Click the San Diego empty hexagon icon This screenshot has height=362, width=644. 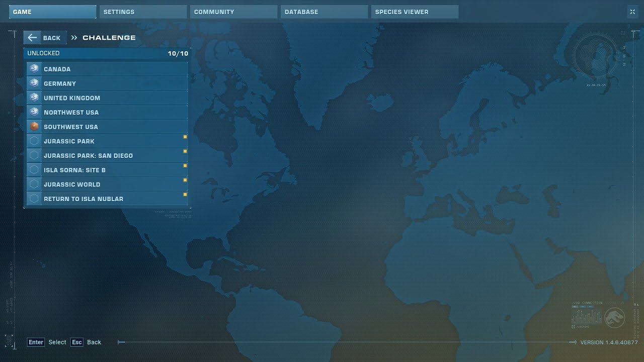(x=34, y=155)
